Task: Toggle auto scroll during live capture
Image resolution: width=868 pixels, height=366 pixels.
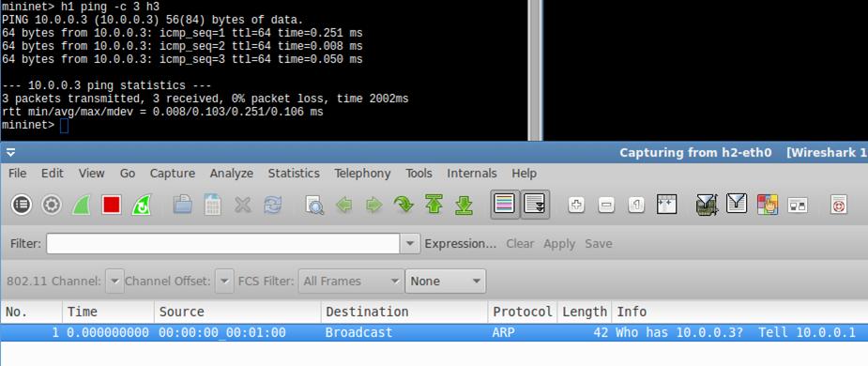Action: 535,205
